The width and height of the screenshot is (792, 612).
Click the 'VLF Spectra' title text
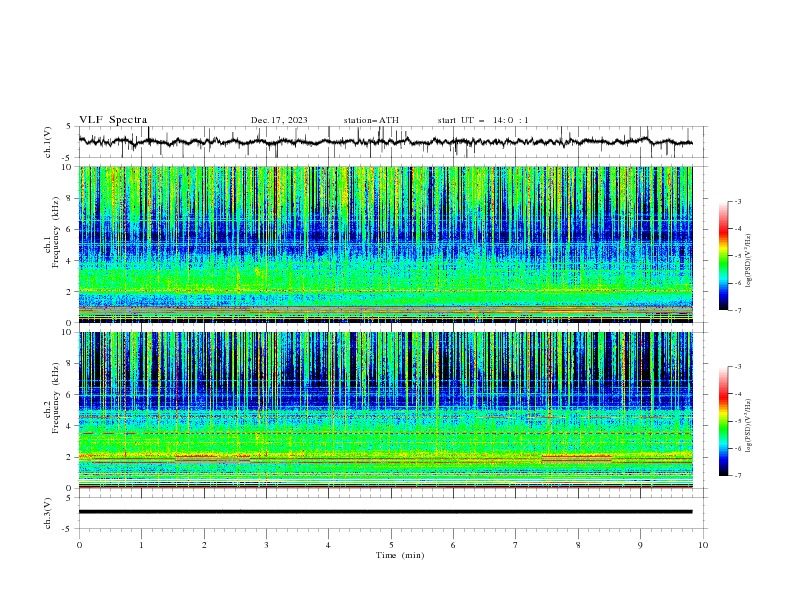[113, 120]
